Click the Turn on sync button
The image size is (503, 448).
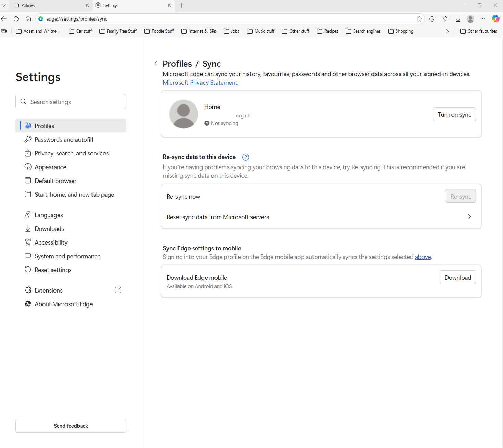454,114
